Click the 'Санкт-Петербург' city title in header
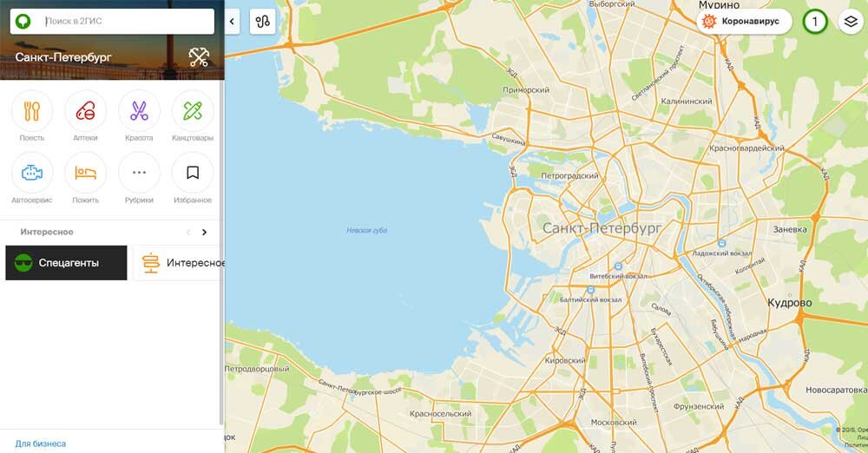Image resolution: width=868 pixels, height=453 pixels. (x=63, y=57)
